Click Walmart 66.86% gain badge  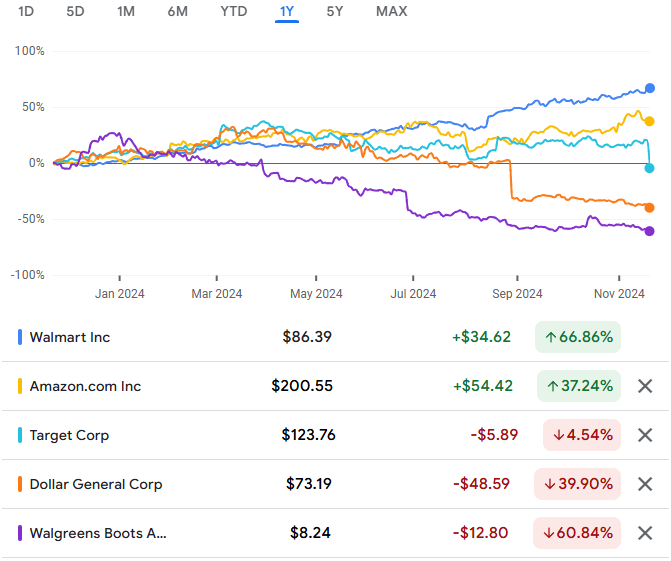(578, 337)
